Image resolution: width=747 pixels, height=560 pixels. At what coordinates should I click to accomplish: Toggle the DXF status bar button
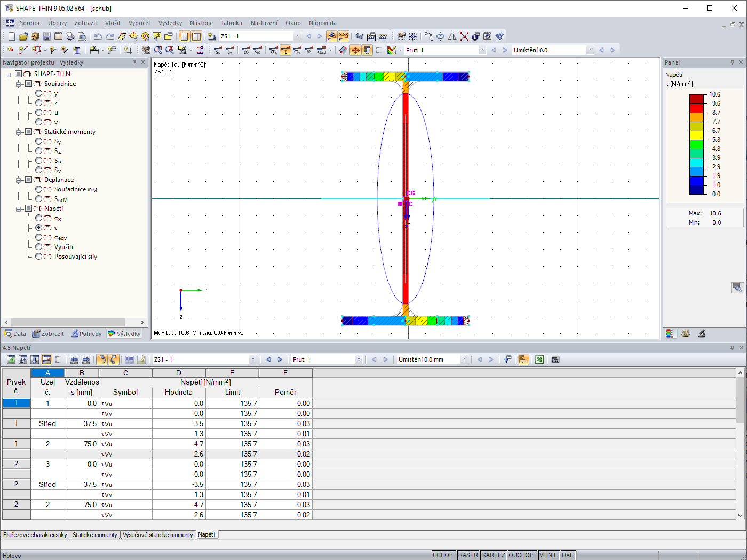(568, 555)
